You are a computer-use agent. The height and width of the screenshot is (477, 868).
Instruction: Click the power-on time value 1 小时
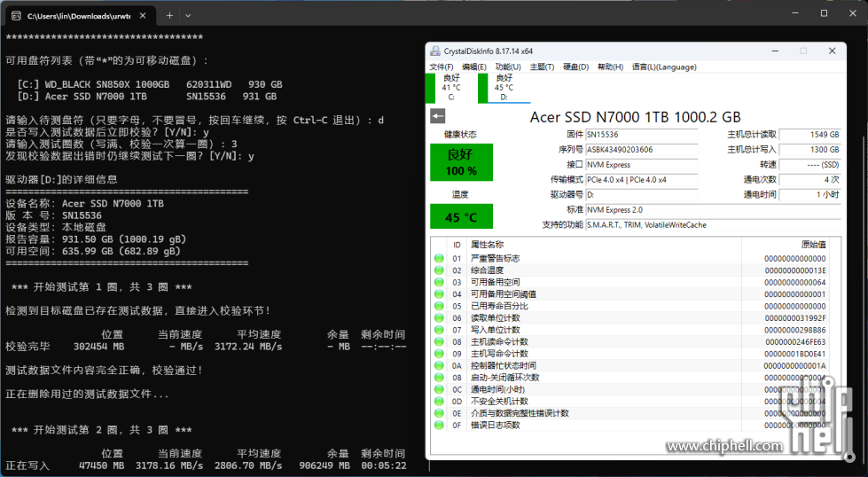(809, 195)
